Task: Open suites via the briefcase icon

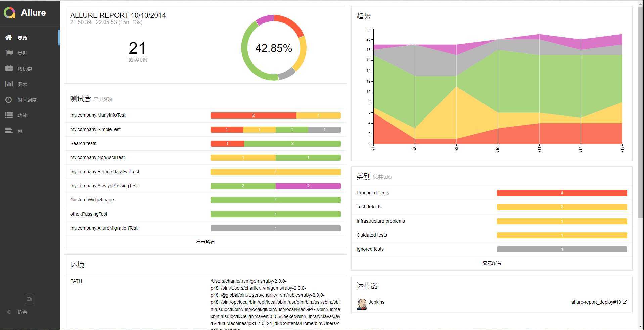Action: coord(9,68)
